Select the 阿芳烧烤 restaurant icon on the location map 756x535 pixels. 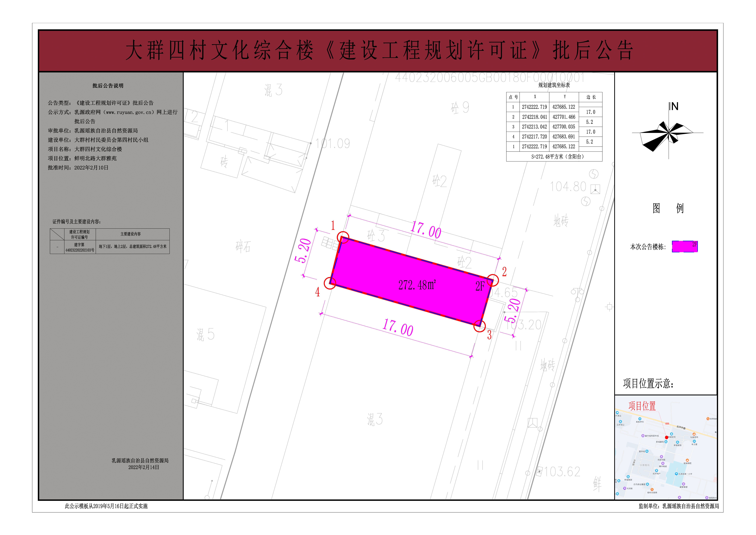[708, 419]
